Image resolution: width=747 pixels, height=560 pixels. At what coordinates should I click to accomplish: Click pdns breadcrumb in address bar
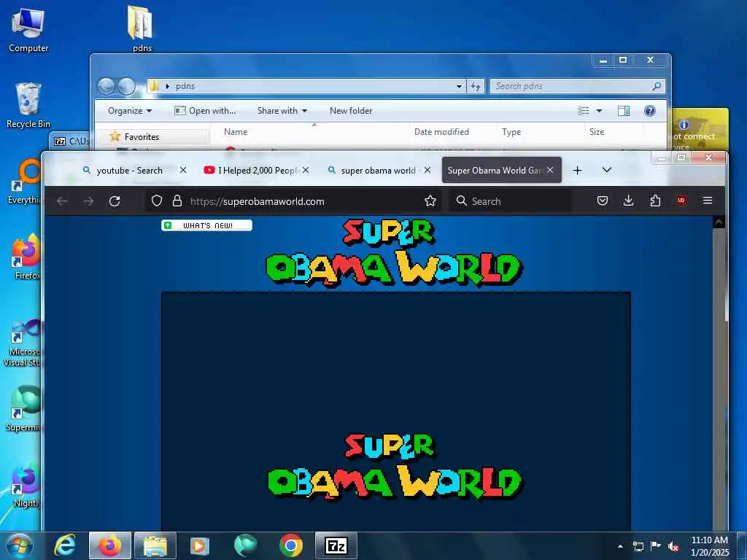pyautogui.click(x=185, y=86)
